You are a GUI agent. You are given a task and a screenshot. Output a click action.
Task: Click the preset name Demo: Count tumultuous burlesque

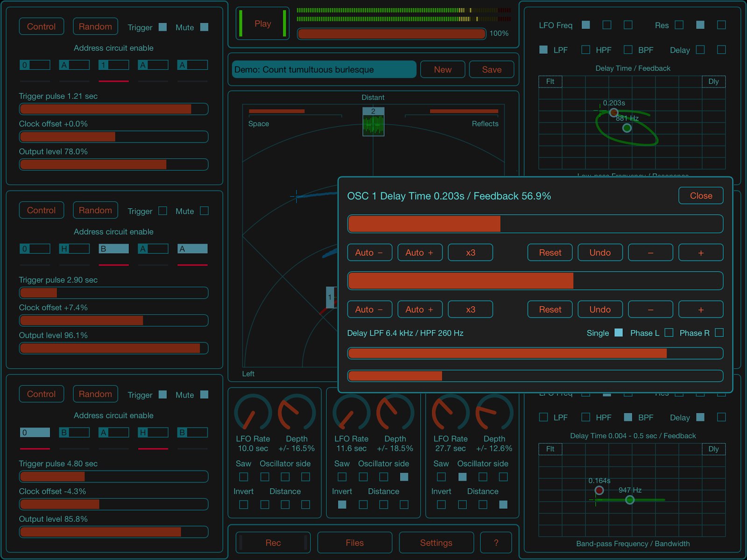(324, 70)
